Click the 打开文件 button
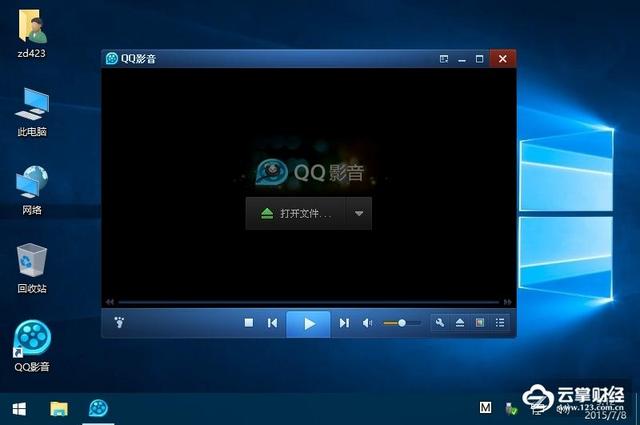 (x=296, y=214)
